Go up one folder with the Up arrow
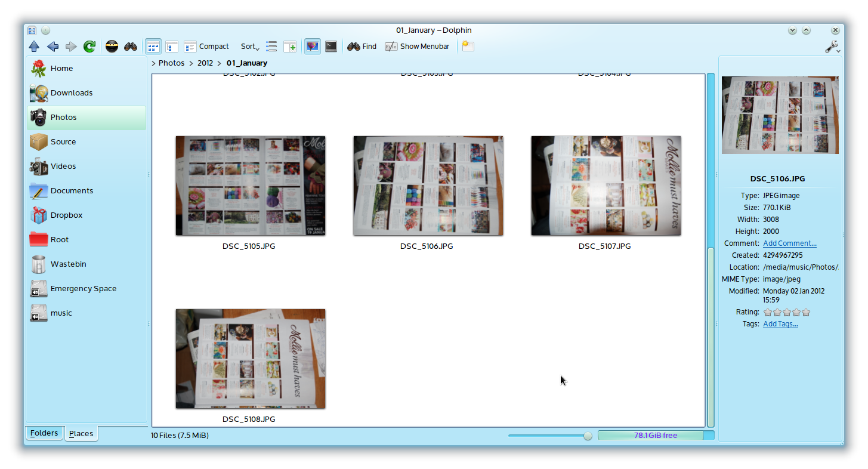Screen dimensions: 868x469 (x=34, y=47)
